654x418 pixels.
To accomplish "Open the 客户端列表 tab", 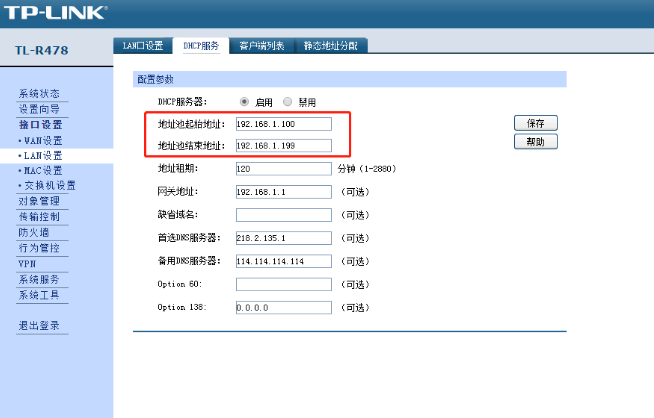I will click(x=262, y=45).
